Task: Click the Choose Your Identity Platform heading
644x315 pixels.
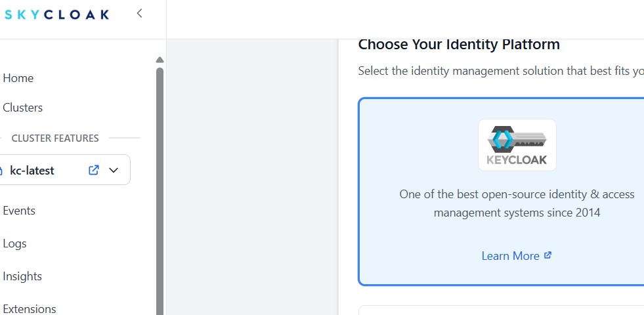Action: (x=459, y=45)
